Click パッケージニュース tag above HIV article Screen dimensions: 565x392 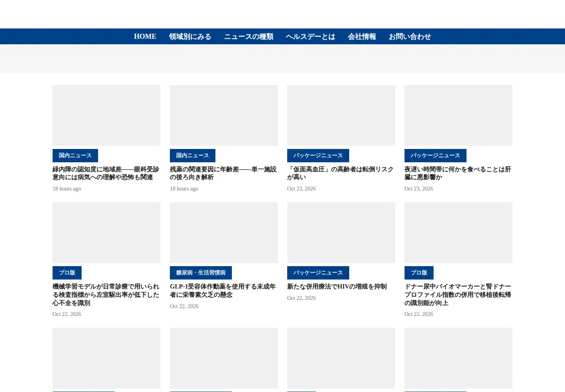point(318,273)
